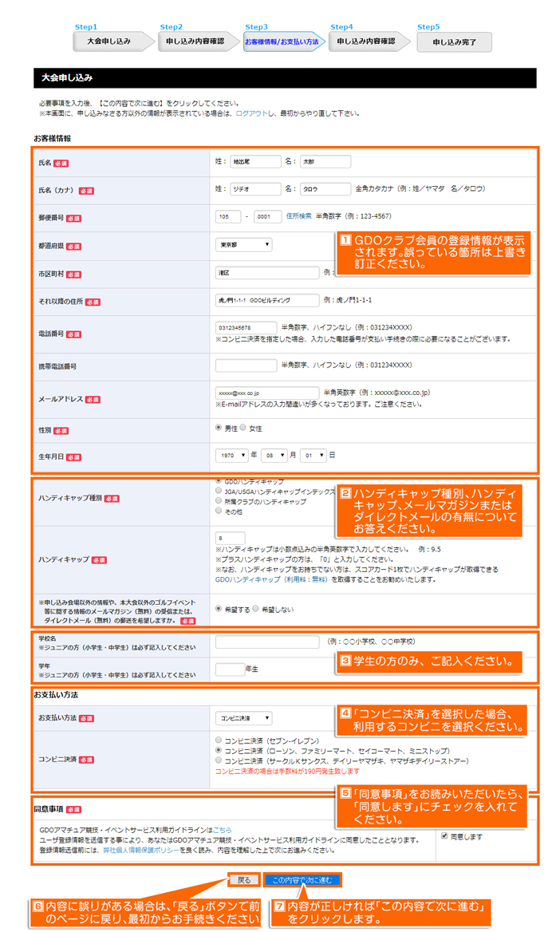The height and width of the screenshot is (932, 560).
Task: Select コンビニ決済 (サークルKサンクス) radio
Action: click(x=219, y=760)
